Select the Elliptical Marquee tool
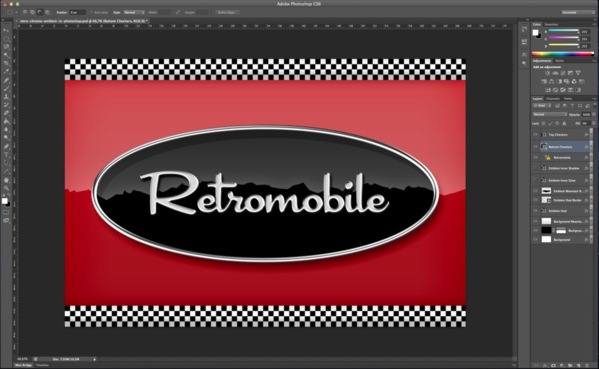Screen dimensions: 599x369 point(6,39)
